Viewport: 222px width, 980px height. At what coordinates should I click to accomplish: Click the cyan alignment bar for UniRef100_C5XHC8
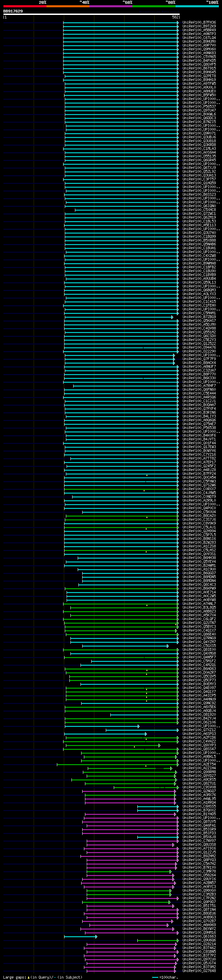coord(126,210)
